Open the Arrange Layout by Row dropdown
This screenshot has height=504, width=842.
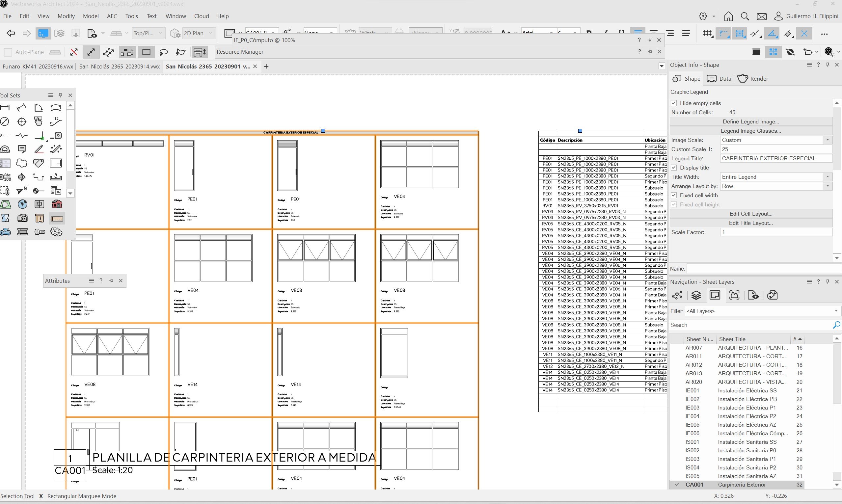[x=828, y=186]
